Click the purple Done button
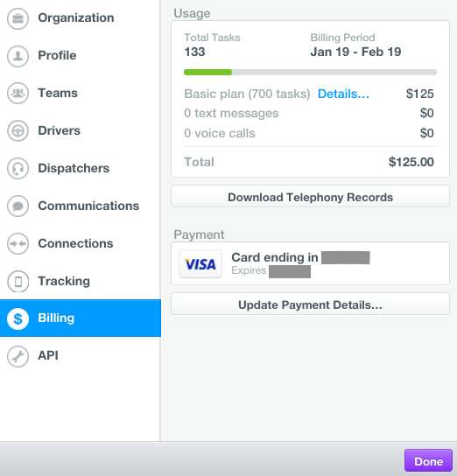Viewport: 457px width, 476px height. click(428, 460)
